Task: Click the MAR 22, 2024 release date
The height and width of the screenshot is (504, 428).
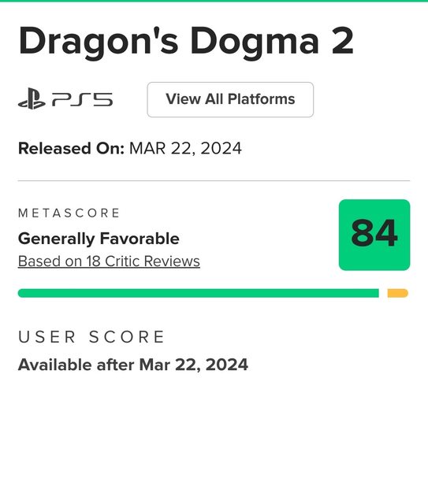Action: (185, 149)
